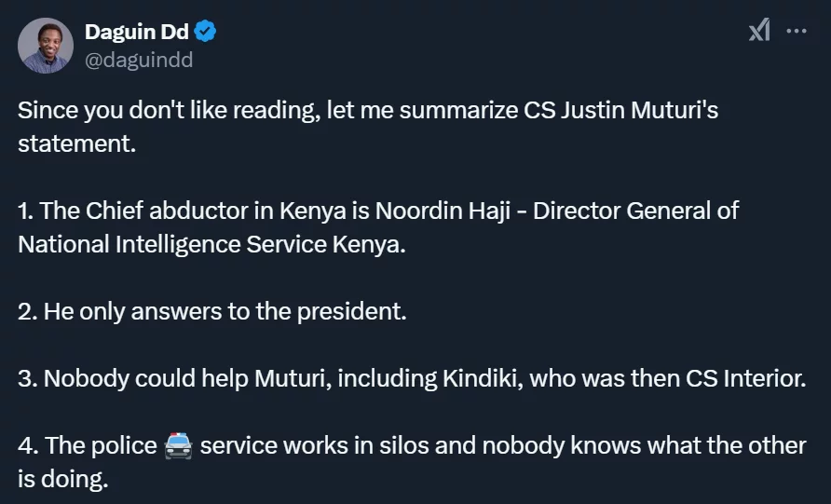Click point 2 'He only answers to the president.'
Viewport: 831px width, 504px height.
pyautogui.click(x=212, y=311)
